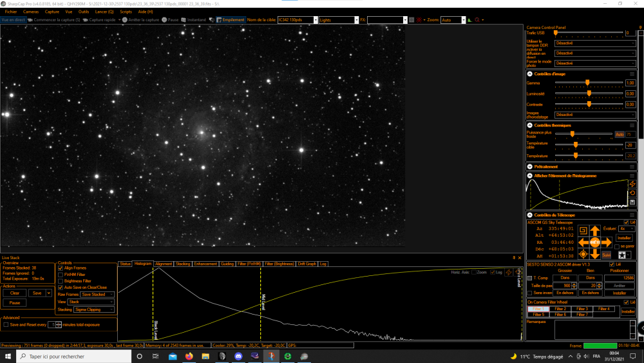Toggle Auto Save on Clear/Close checkbox
This screenshot has width=644, height=363.
61,288
